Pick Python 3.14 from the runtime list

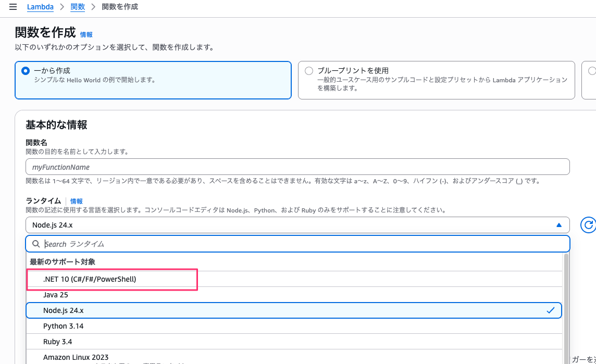point(63,326)
